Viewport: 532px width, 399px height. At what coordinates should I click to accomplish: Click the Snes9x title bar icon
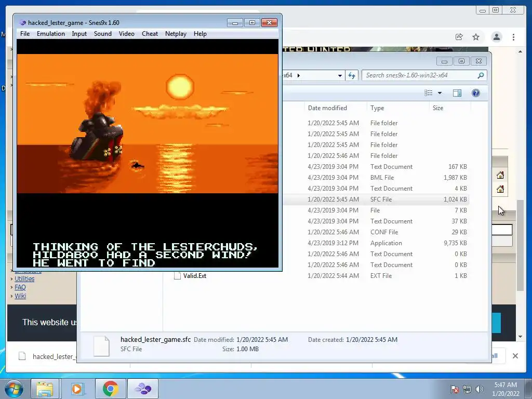23,23
